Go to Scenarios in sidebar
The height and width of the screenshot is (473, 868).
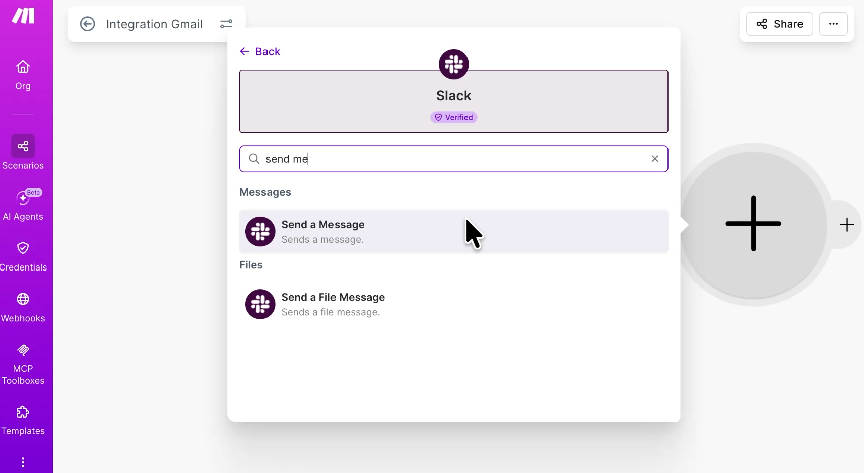[x=23, y=153]
